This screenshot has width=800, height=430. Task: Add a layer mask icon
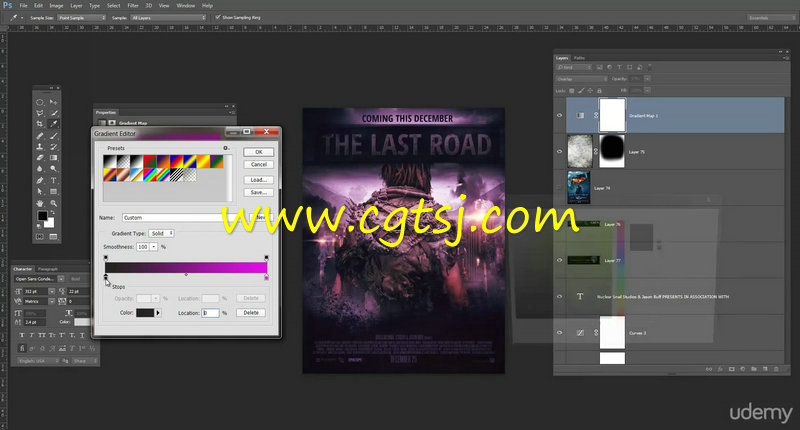(732, 369)
